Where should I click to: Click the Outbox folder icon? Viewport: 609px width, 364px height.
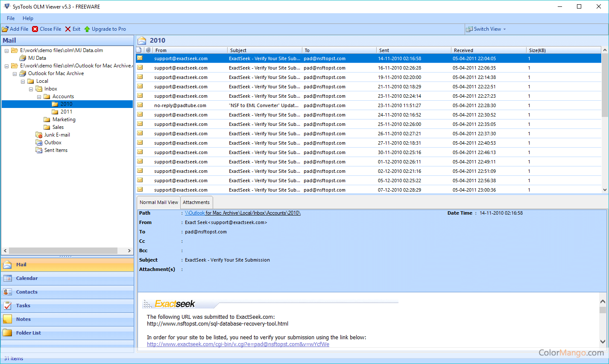coord(39,143)
